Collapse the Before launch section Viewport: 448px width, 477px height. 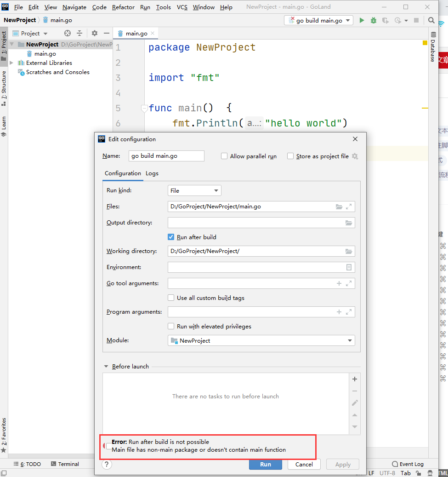(106, 366)
